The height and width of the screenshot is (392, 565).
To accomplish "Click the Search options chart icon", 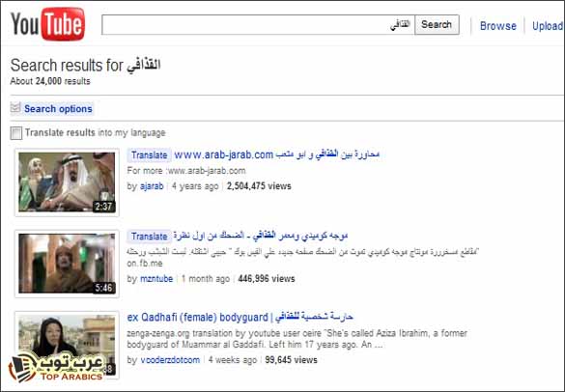I will click(15, 107).
